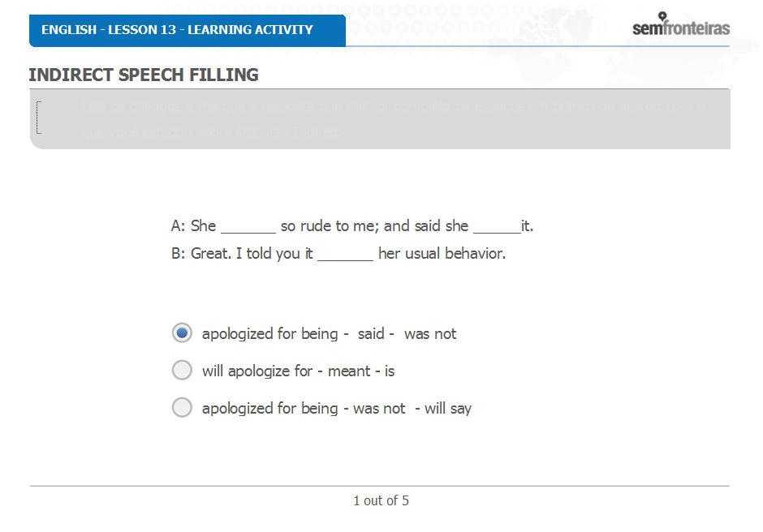
Task: Click the 'her usual behavior' phrase
Action: coord(442,253)
